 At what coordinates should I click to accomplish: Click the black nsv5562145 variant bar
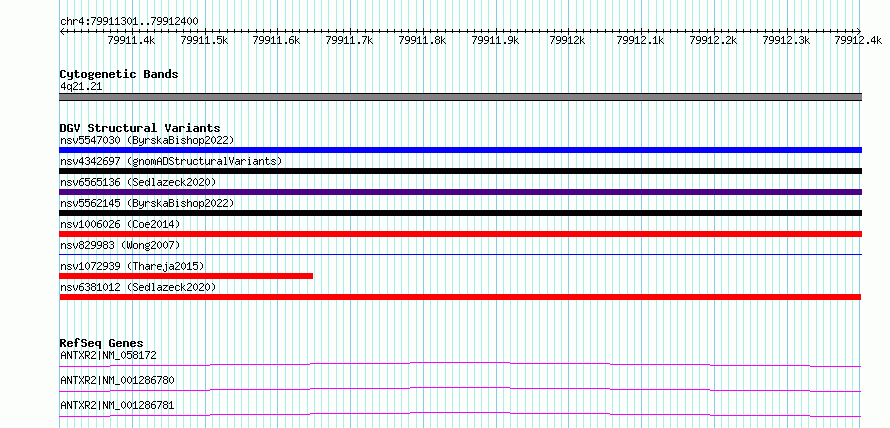coord(460,213)
